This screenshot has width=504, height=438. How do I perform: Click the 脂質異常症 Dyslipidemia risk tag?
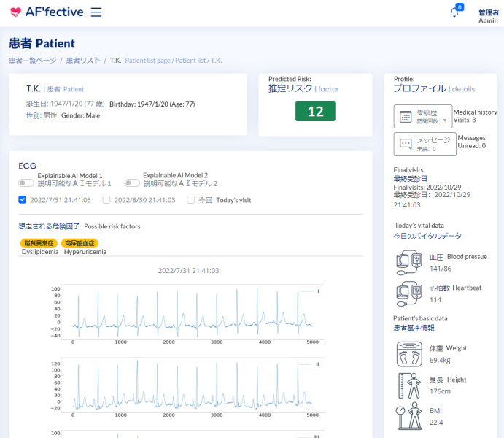(39, 243)
